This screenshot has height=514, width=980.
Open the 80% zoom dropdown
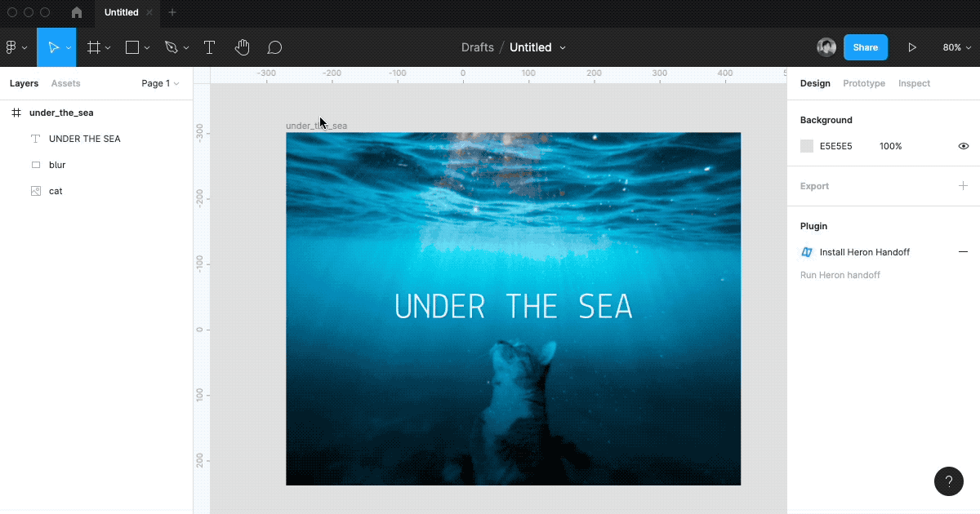956,47
